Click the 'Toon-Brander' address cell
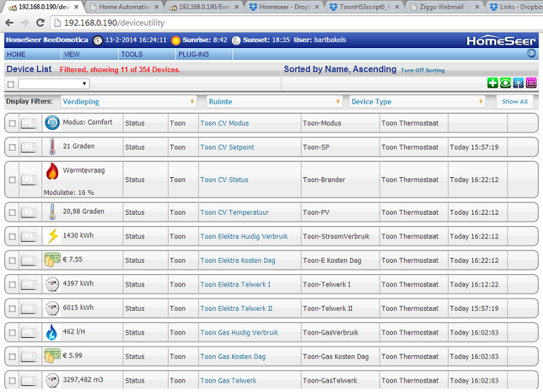 click(324, 179)
